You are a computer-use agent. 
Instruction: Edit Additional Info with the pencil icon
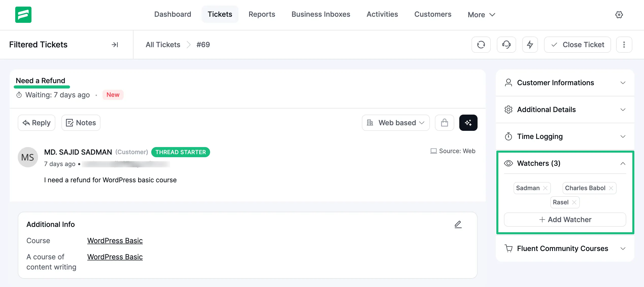tap(458, 224)
